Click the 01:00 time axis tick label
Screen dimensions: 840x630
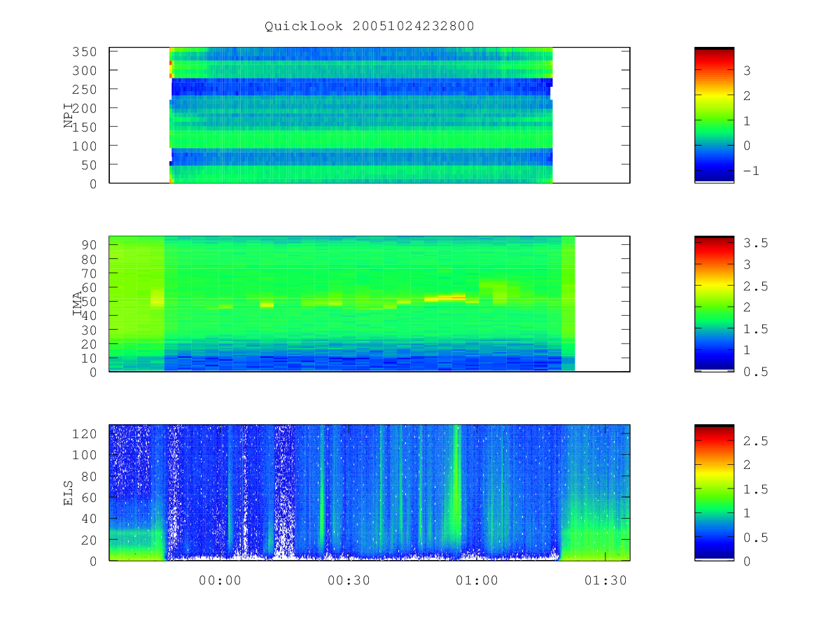[x=477, y=580]
